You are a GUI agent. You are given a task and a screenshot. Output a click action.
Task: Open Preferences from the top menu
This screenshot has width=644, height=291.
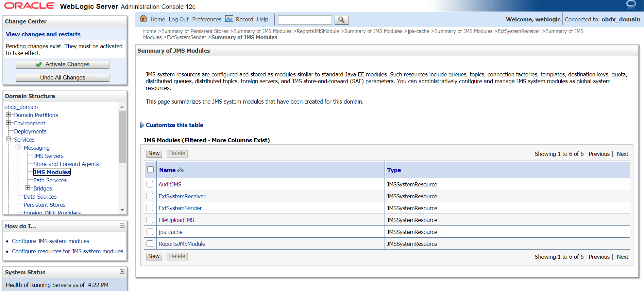pos(206,20)
